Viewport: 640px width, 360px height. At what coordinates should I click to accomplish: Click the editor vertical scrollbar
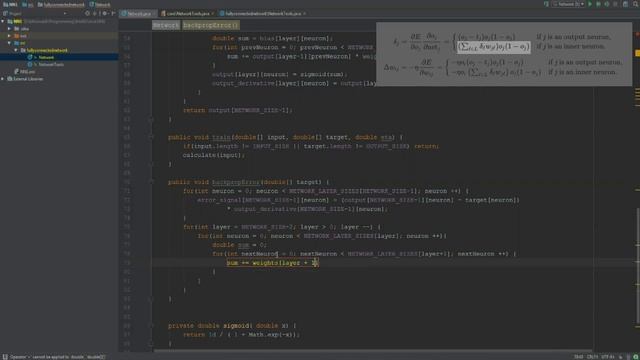pos(637,267)
